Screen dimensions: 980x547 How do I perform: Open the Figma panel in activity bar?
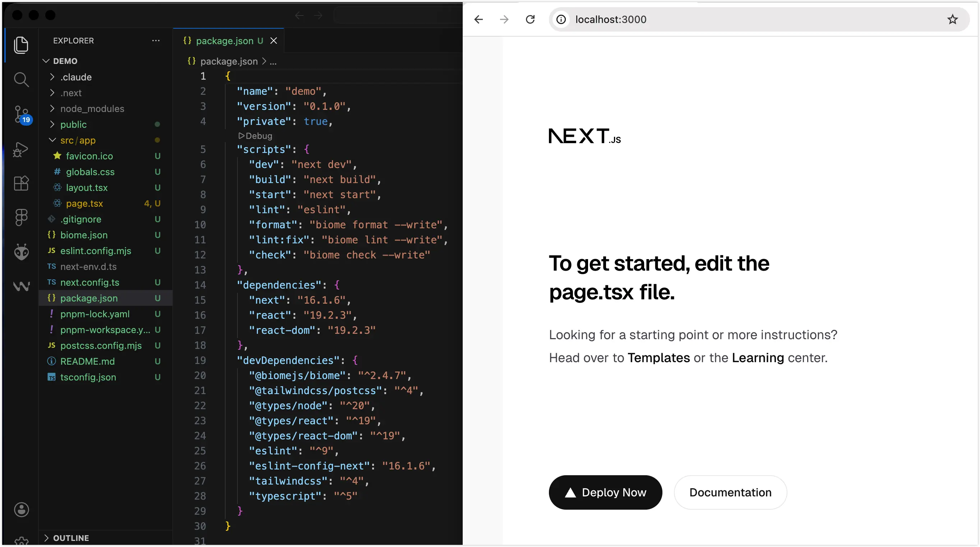pos(21,217)
